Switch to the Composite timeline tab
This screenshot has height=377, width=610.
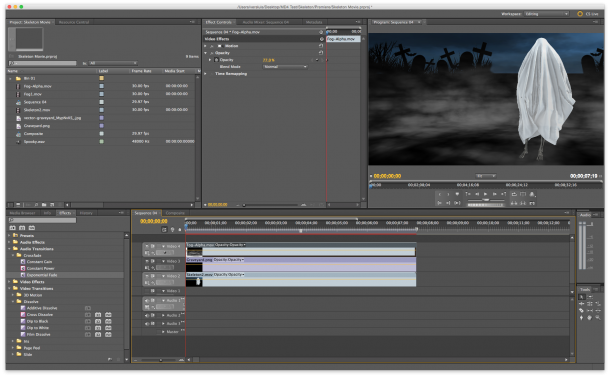coord(175,213)
